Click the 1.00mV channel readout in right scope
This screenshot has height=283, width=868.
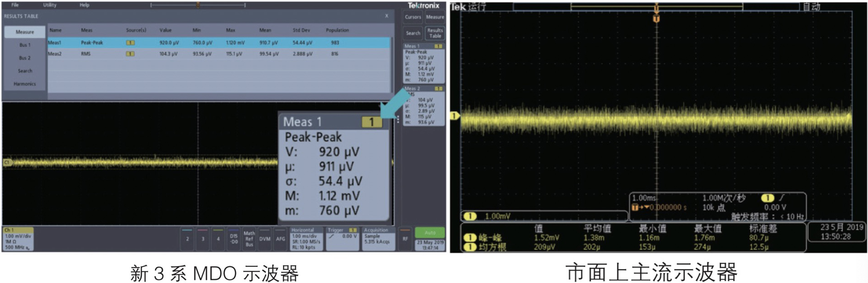498,216
